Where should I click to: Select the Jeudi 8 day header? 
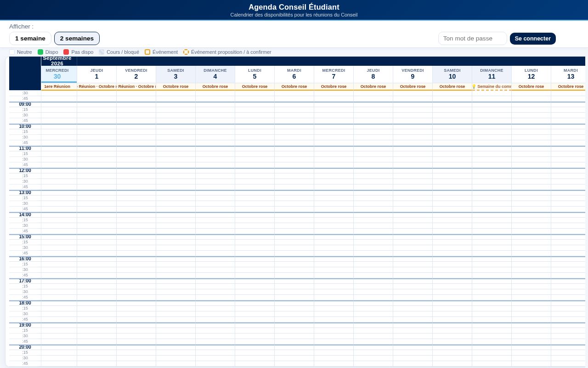tap(373, 74)
